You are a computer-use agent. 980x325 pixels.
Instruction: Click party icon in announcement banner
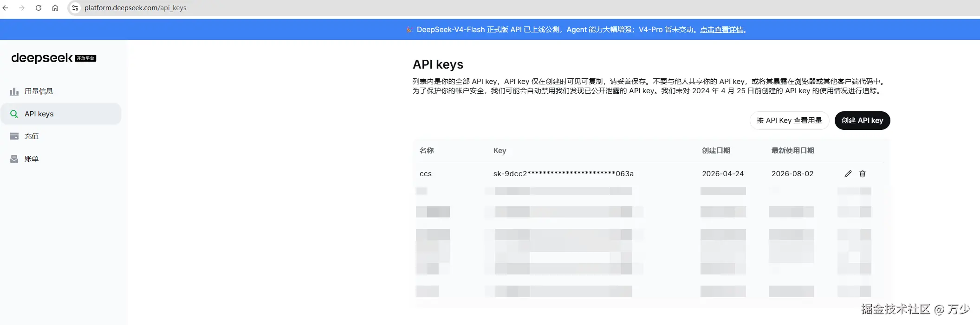pyautogui.click(x=409, y=30)
